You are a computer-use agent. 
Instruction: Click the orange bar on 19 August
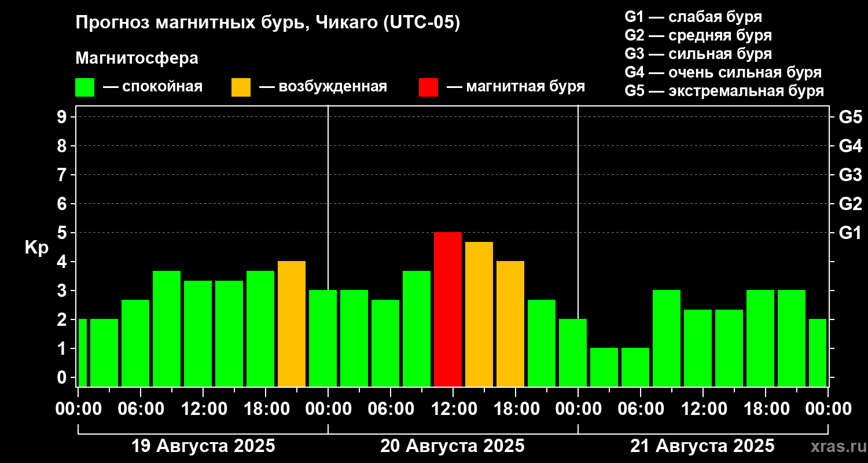click(x=292, y=324)
